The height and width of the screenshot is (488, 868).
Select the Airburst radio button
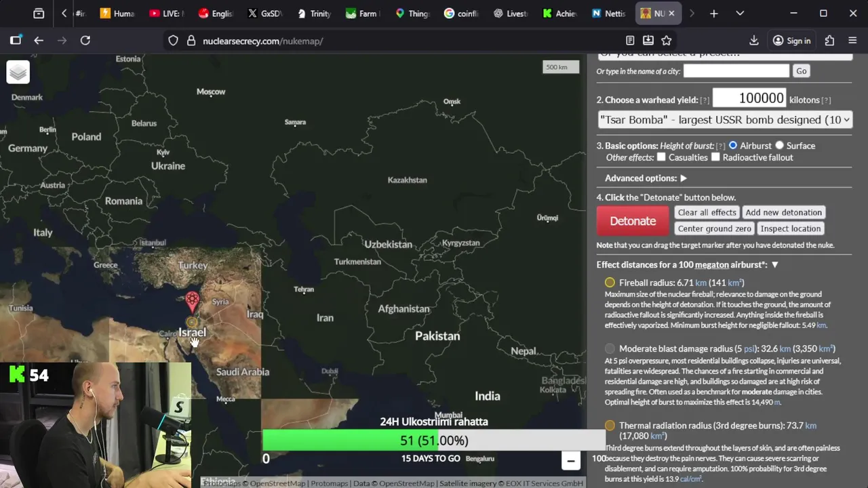click(x=733, y=145)
